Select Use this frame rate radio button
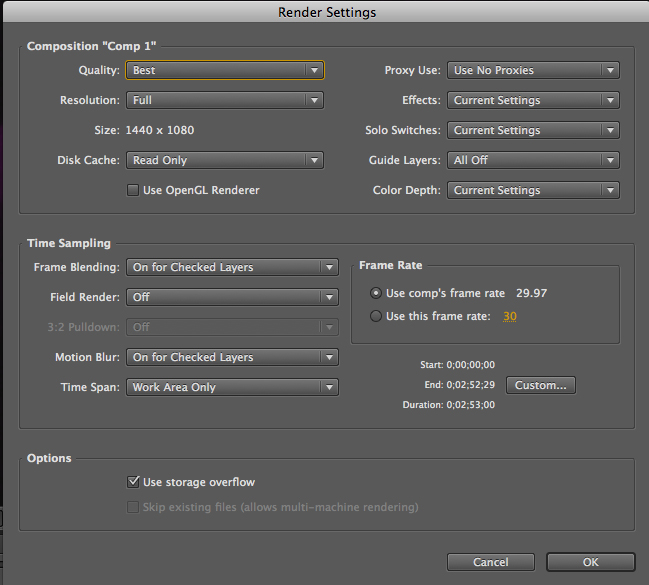Viewport: 649px width, 585px height. [375, 316]
